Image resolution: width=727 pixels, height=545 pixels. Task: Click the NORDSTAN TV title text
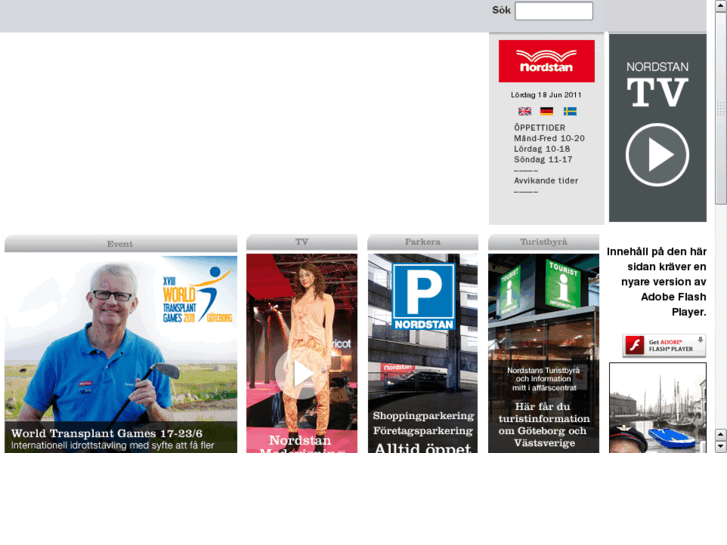(657, 85)
